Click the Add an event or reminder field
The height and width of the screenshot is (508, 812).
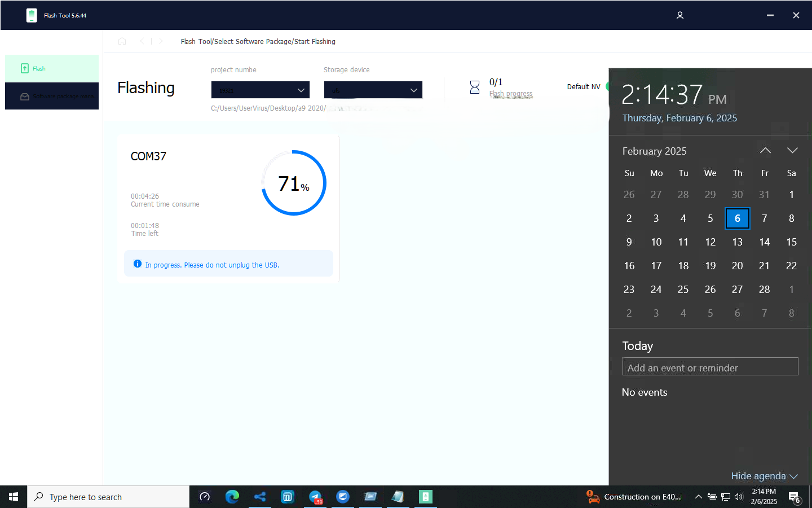point(710,367)
